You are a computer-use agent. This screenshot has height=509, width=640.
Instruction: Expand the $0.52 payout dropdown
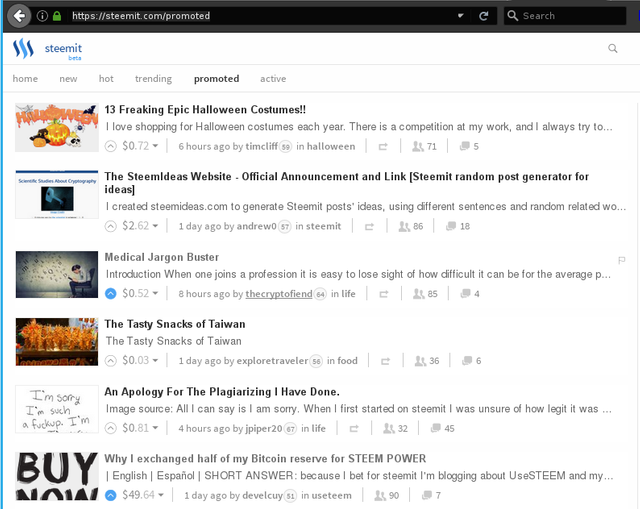[x=140, y=293]
